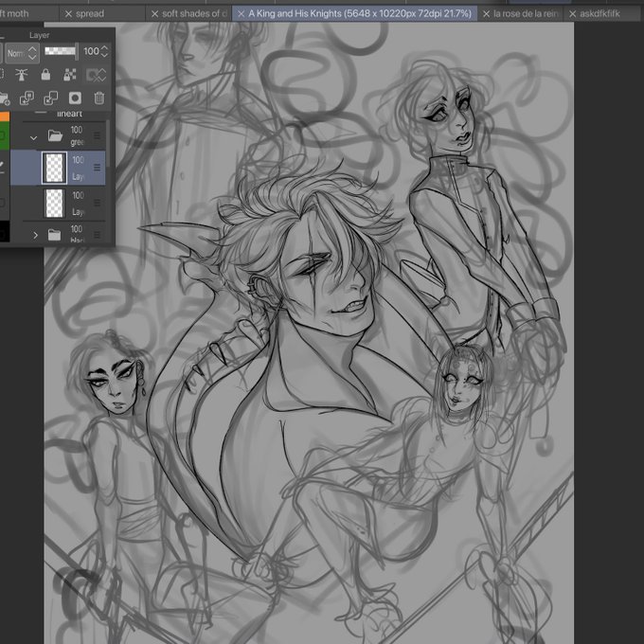Switch to the askdfkfifk canvas tab
The width and height of the screenshot is (644, 644).
599,13
